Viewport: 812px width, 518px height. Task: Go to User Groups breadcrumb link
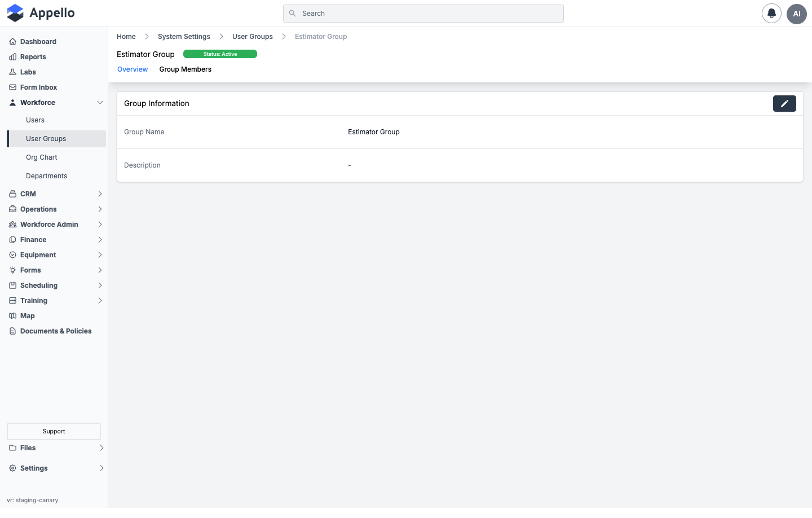pos(253,37)
